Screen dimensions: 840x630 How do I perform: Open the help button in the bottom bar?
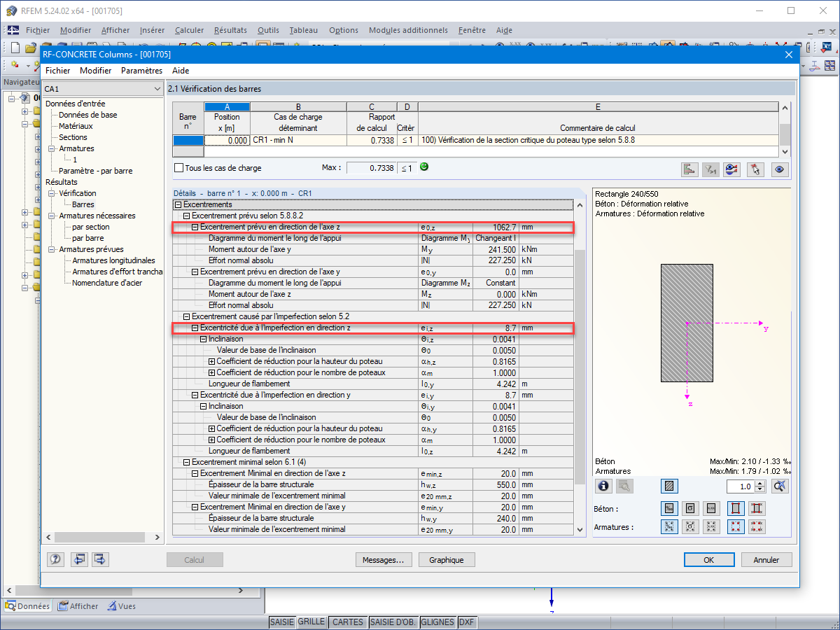[x=57, y=559]
